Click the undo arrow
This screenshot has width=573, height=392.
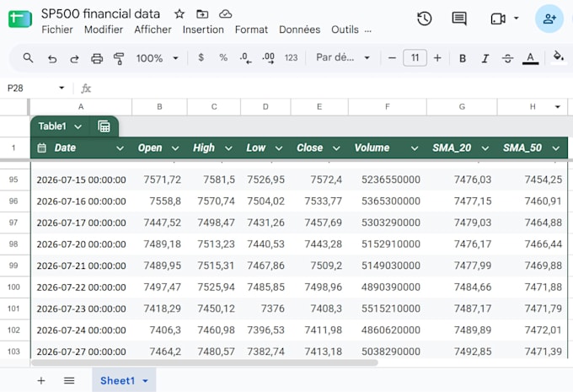(x=52, y=58)
